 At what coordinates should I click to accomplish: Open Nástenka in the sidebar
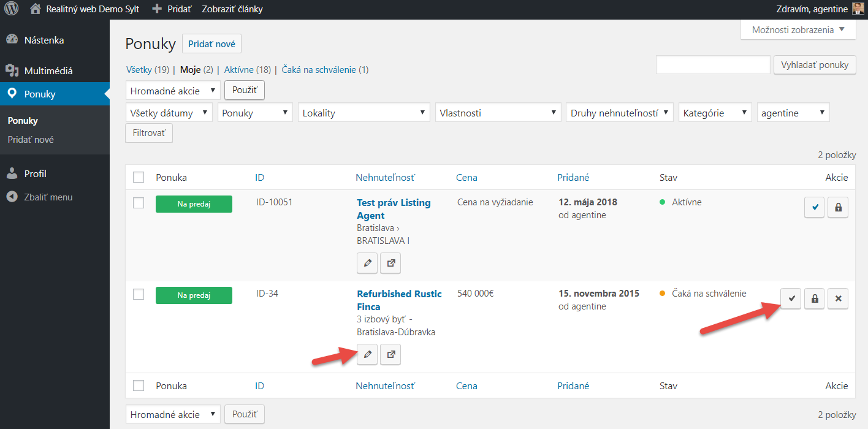coord(44,40)
